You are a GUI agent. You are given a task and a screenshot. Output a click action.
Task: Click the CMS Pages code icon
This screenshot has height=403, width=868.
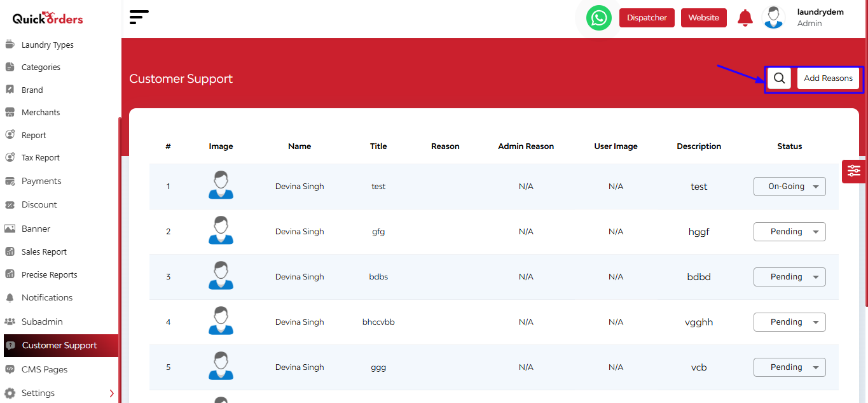coord(10,369)
